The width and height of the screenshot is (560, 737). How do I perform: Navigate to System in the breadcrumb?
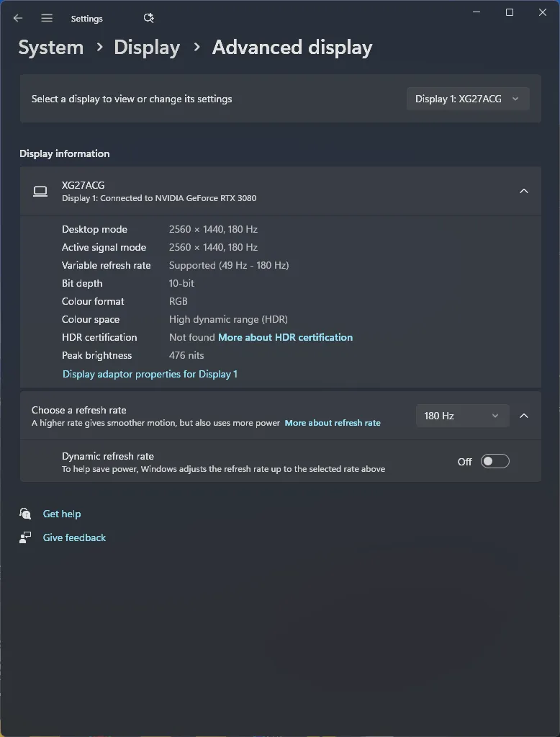tap(50, 48)
